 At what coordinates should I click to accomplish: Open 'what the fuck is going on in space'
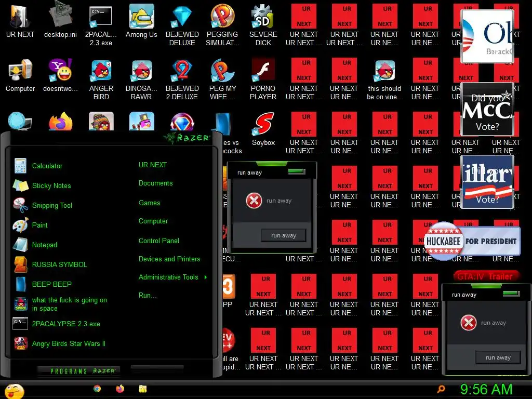coord(60,304)
